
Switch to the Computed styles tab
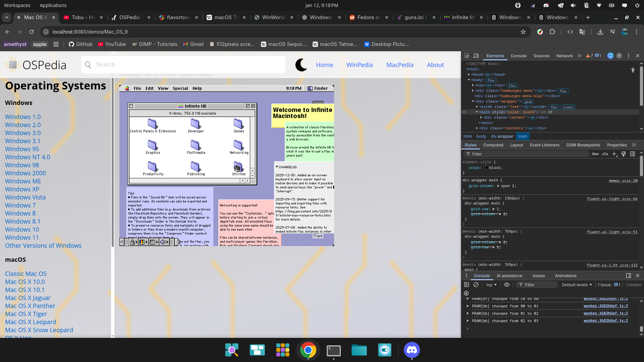493,145
